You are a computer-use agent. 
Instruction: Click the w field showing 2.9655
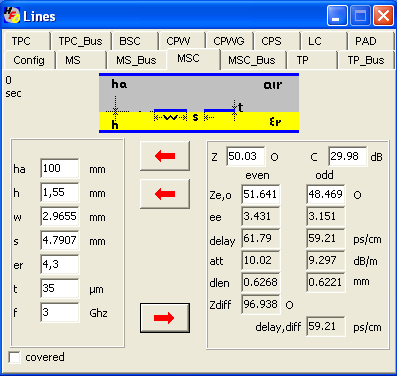coord(60,216)
